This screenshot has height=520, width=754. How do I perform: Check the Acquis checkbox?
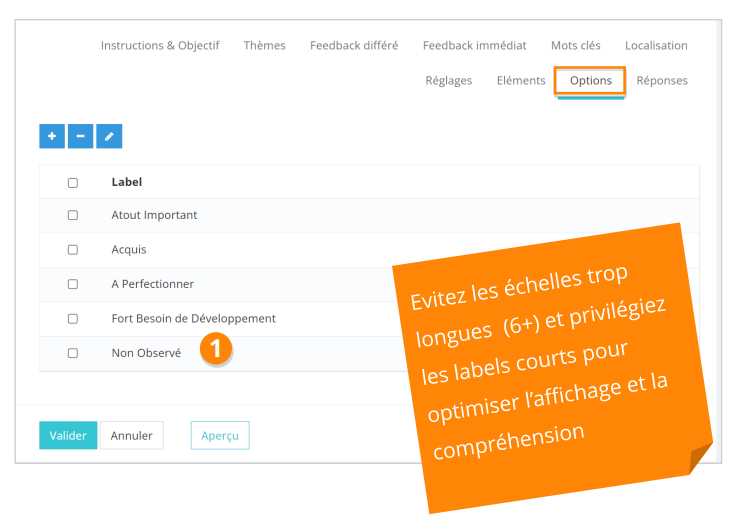[x=73, y=250]
